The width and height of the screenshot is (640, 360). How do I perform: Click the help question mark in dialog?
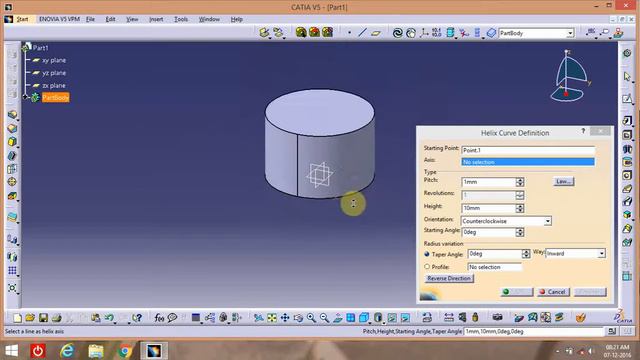(583, 131)
